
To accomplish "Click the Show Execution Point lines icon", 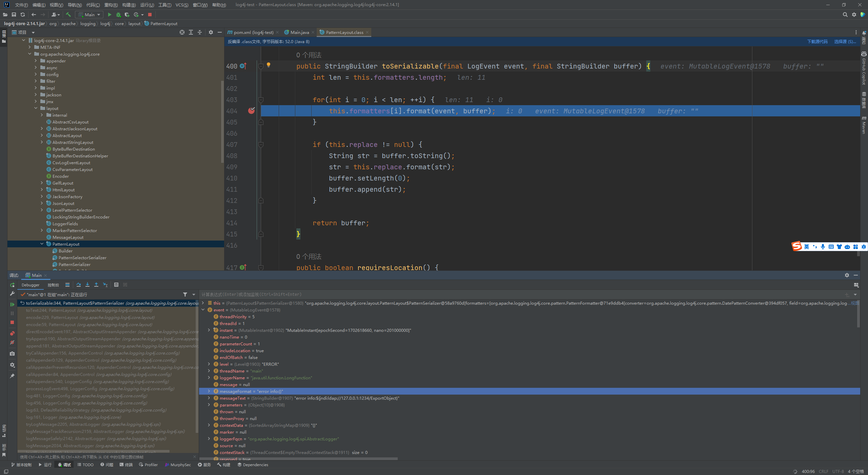I will 67,285.
